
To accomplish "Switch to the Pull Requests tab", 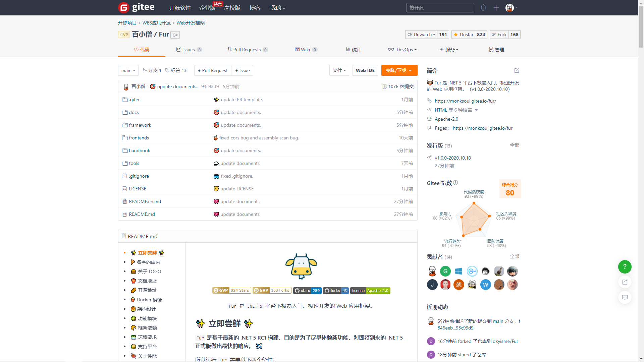I will tap(248, 50).
